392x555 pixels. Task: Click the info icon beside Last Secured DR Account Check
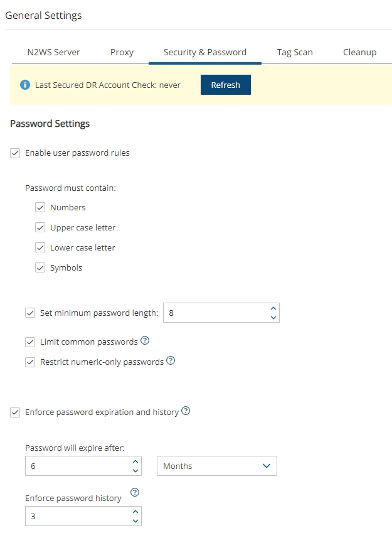[25, 85]
